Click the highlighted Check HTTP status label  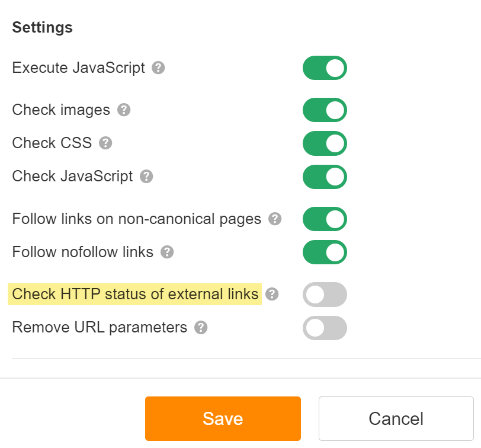click(134, 295)
